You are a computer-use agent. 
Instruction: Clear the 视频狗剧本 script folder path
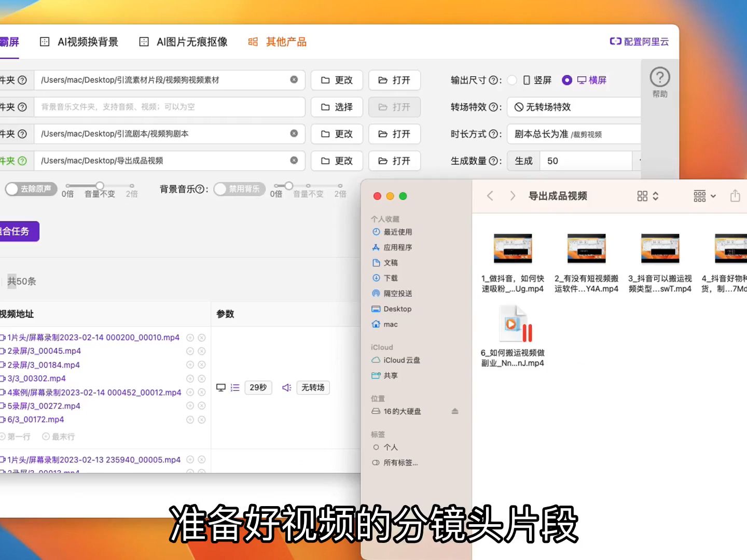(294, 133)
